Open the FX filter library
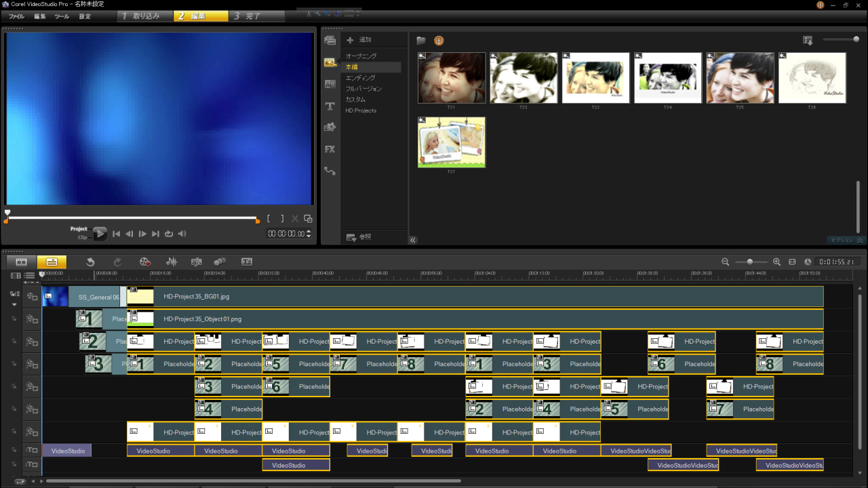The image size is (868, 488). coord(330,149)
